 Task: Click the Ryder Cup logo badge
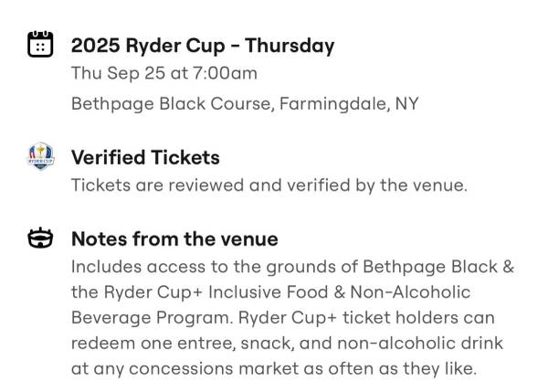pyautogui.click(x=40, y=156)
